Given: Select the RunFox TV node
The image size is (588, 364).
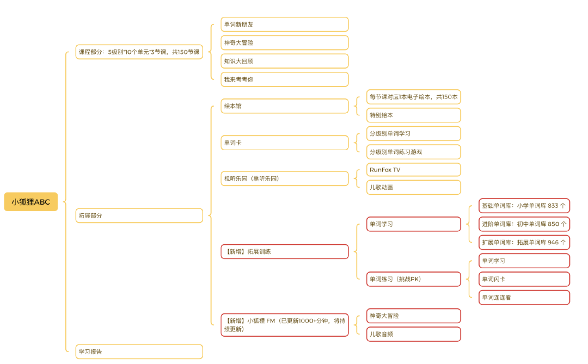Looking at the screenshot, I should [413, 170].
